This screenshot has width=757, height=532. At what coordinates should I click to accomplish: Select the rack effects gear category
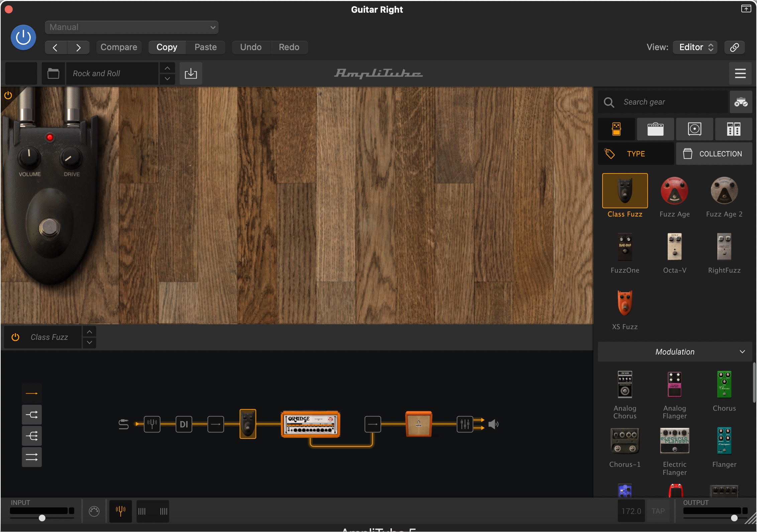click(734, 129)
